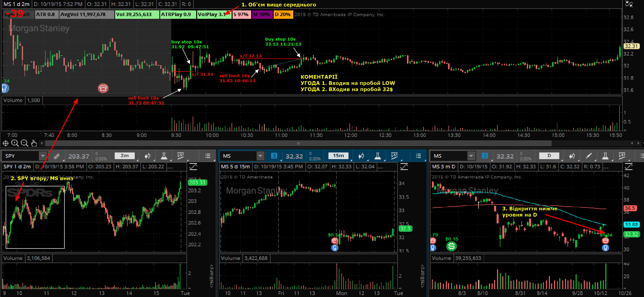
Task: Click the SPY 1 d 2m chart title
Action: (x=17, y=167)
